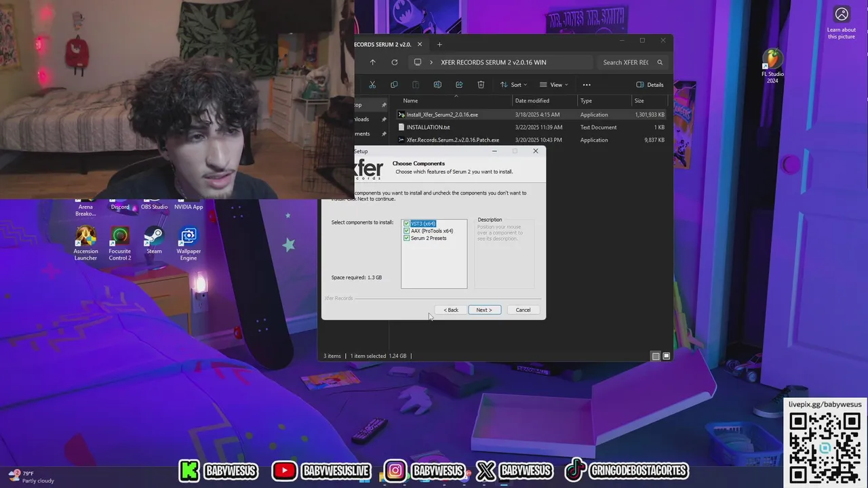Sort files by the Date modified column
The image size is (868, 488).
(532, 101)
